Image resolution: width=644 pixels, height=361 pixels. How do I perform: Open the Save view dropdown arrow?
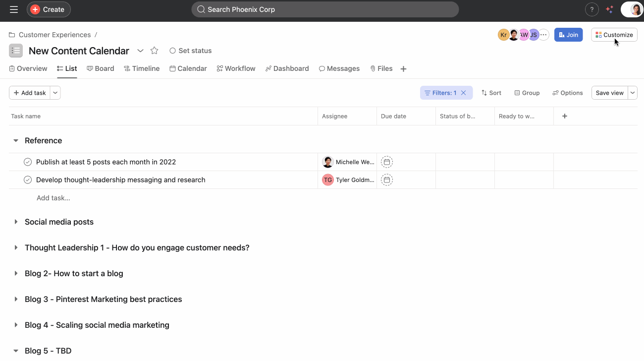tap(632, 92)
